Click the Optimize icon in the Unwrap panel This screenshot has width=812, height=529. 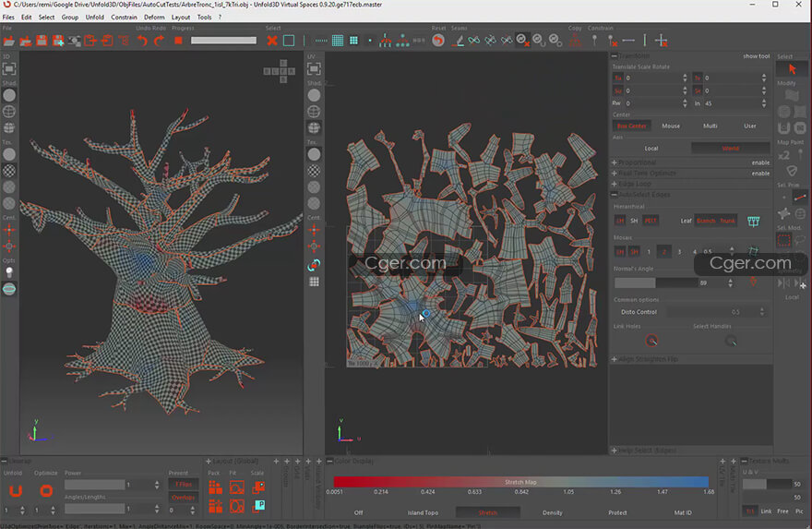(x=46, y=490)
